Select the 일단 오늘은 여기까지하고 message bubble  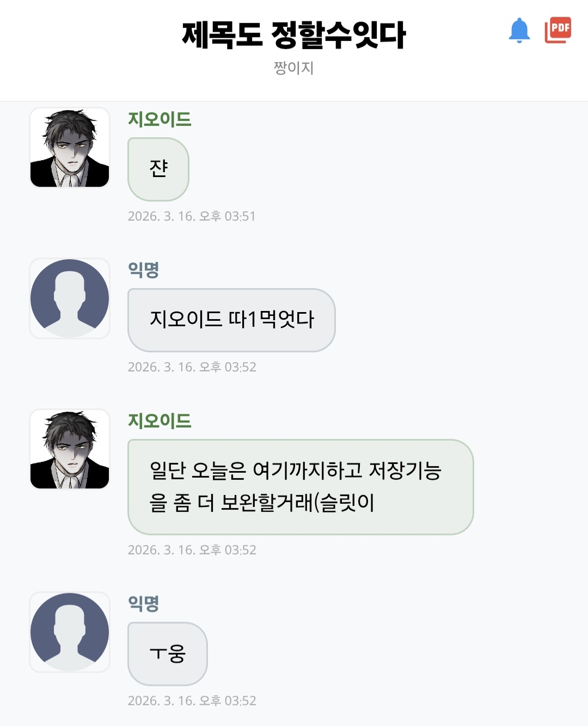(x=301, y=487)
